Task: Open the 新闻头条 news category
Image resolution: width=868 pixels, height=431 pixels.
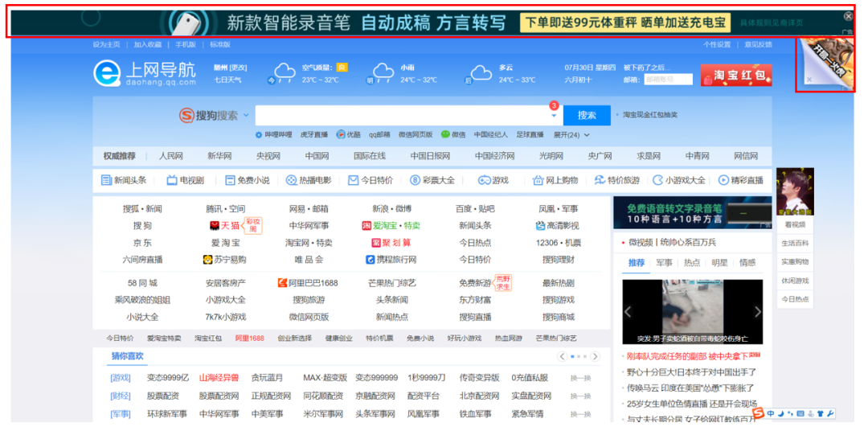Action: 124,180
